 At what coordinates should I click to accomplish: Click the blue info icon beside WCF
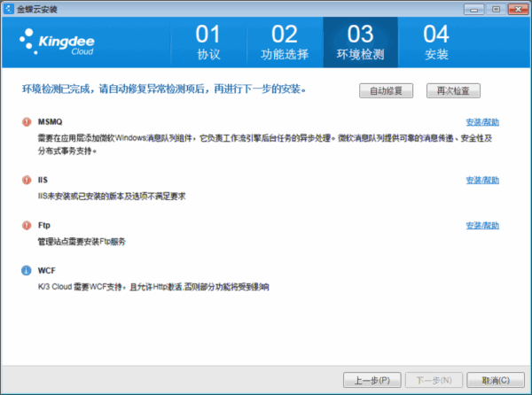coord(26,271)
